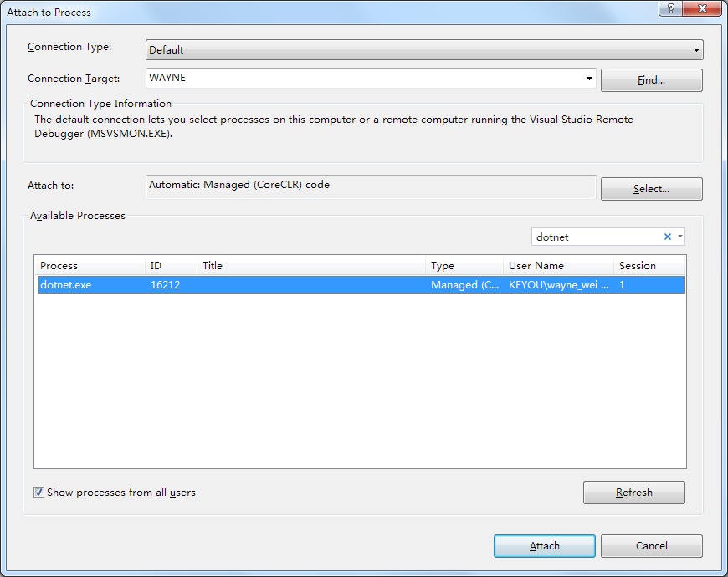
Task: Sort by the User Name column header
Action: (x=558, y=266)
